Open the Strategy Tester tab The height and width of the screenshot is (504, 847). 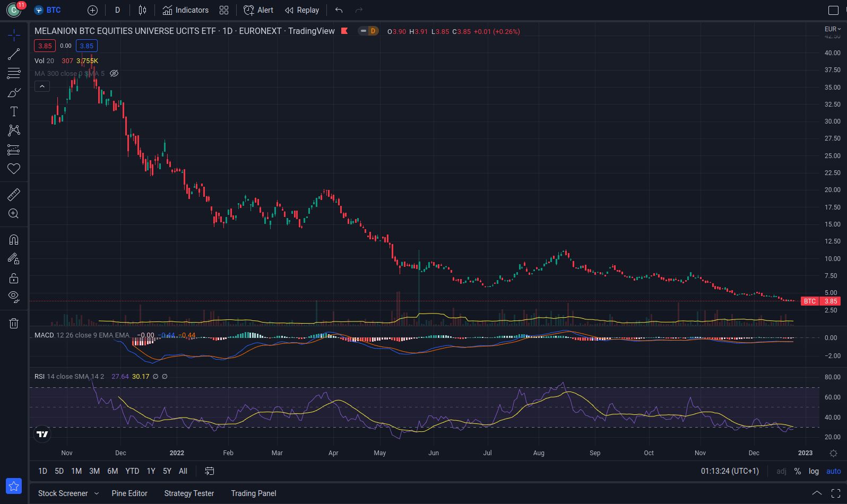point(189,493)
